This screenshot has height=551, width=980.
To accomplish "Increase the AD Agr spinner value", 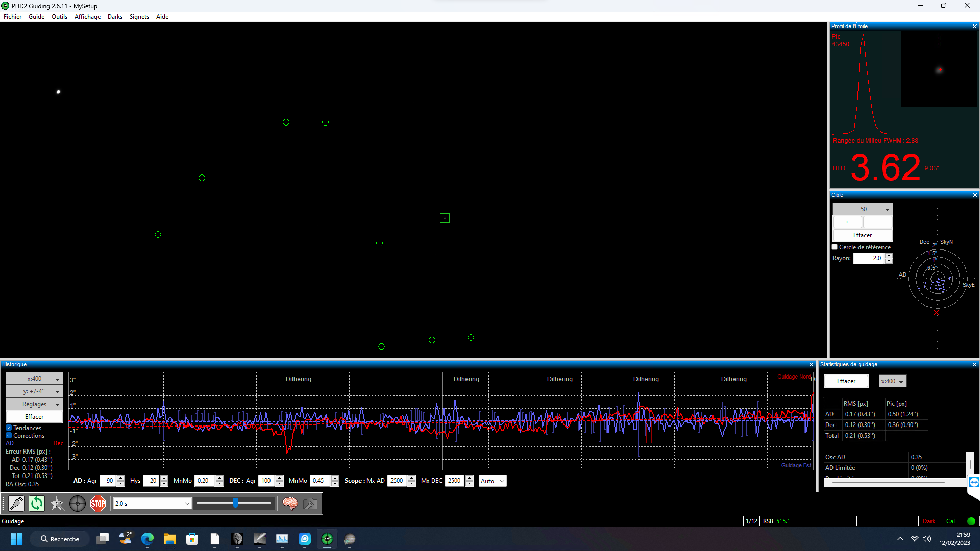I will pos(121,478).
